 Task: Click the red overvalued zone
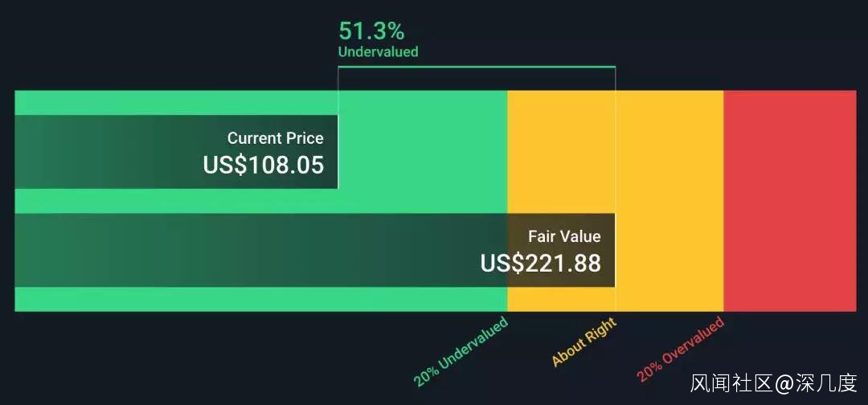click(789, 201)
